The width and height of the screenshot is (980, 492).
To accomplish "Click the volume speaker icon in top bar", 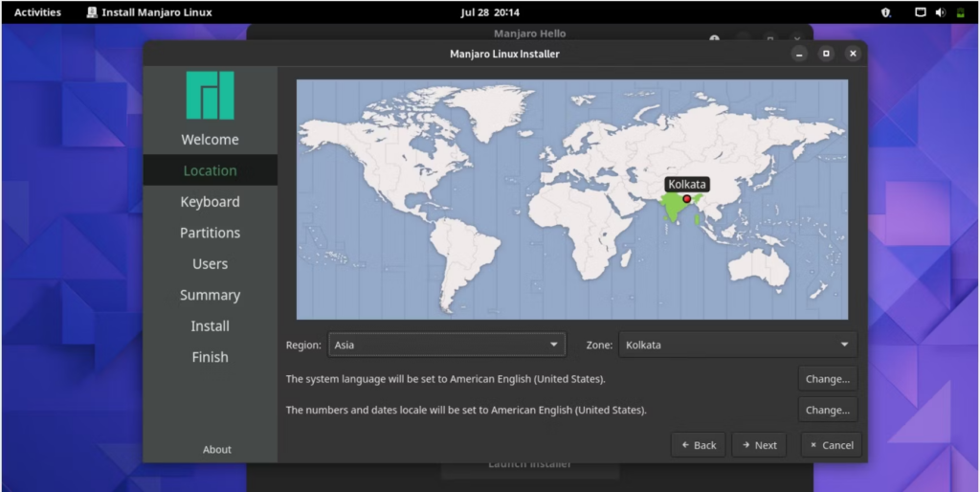I will (940, 12).
